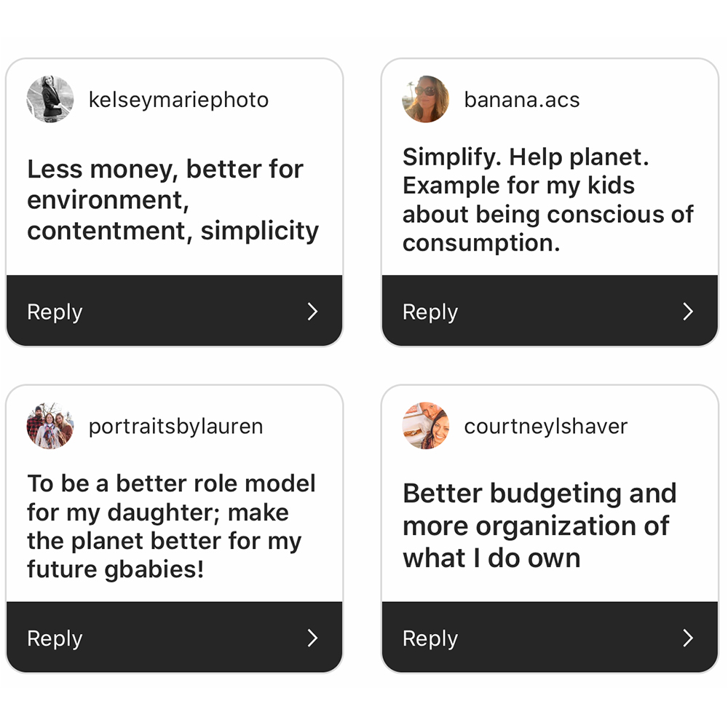Open the kelseymariephoto username link
The height and width of the screenshot is (728, 728).
pos(179,100)
